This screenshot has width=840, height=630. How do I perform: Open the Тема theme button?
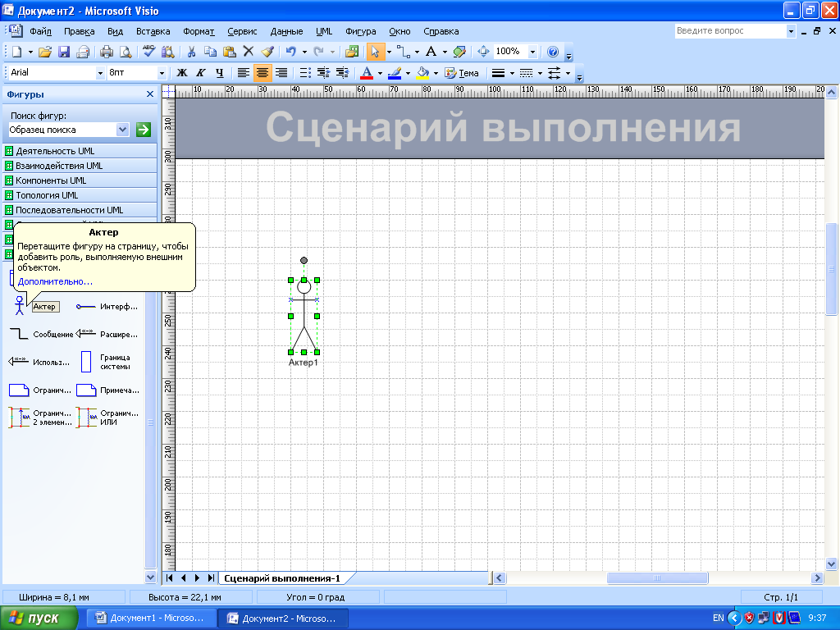462,73
